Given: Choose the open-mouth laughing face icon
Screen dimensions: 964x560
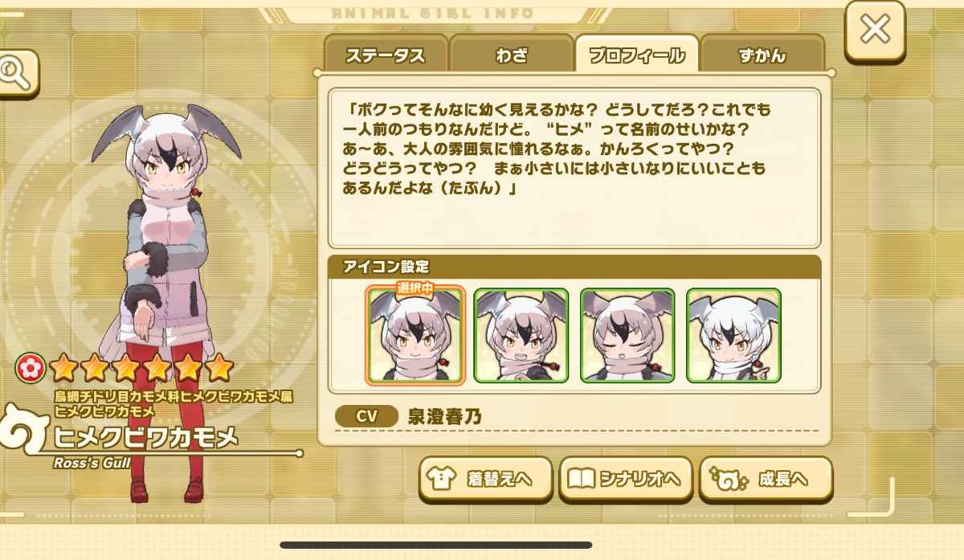Looking at the screenshot, I should pos(521,335).
